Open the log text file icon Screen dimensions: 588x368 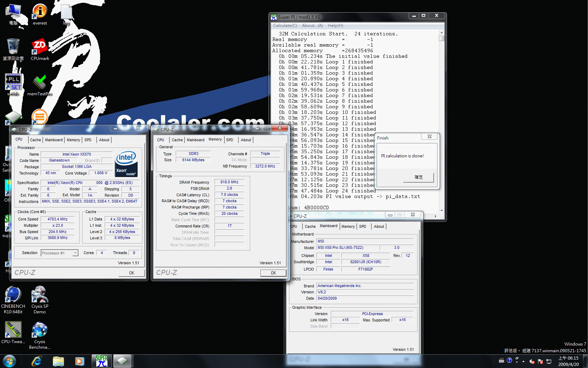coord(66,15)
